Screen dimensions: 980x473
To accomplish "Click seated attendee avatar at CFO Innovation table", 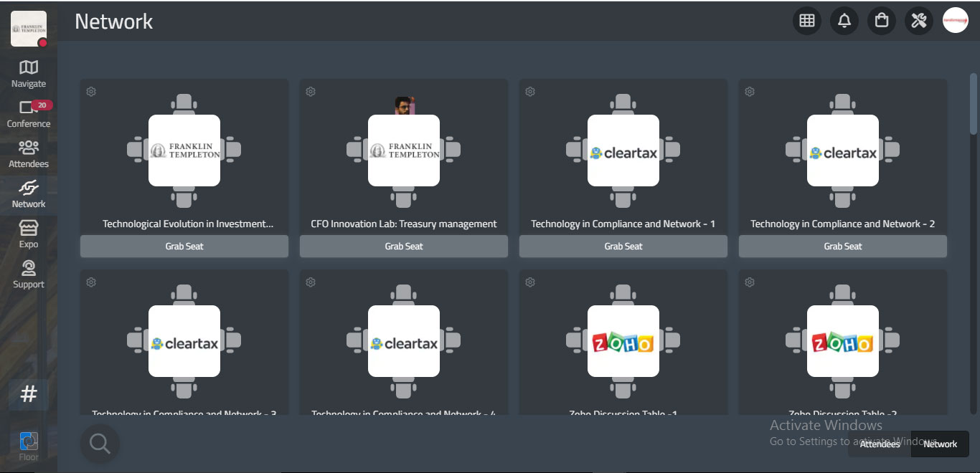I will (x=405, y=106).
